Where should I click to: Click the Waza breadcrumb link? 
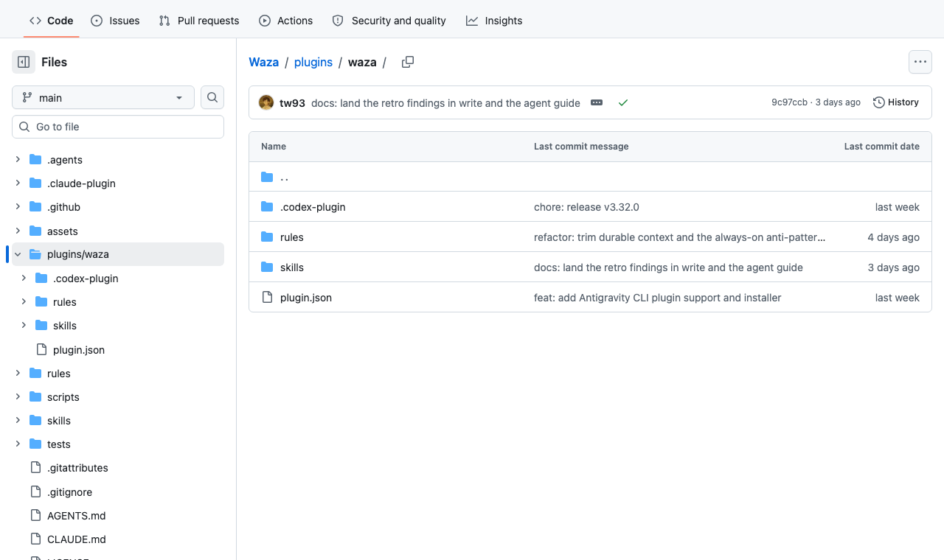click(x=264, y=62)
